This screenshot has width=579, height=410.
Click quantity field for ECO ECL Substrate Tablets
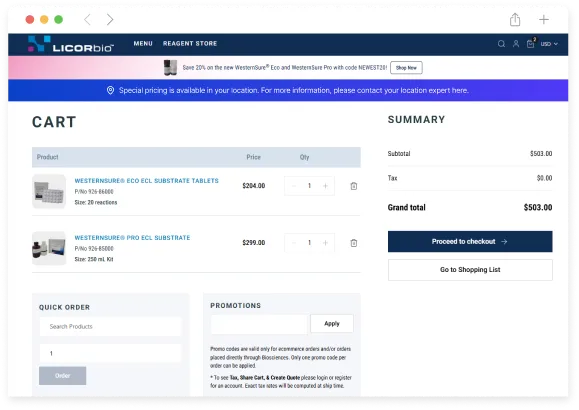(309, 186)
